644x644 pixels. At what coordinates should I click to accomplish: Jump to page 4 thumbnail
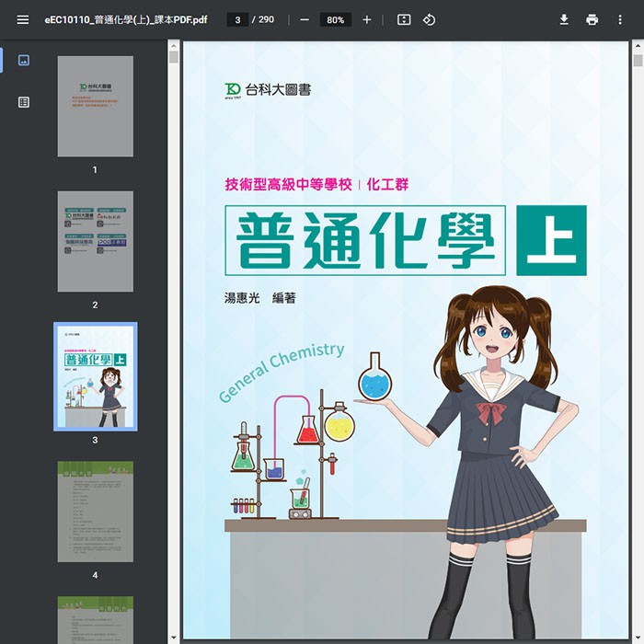click(x=95, y=512)
